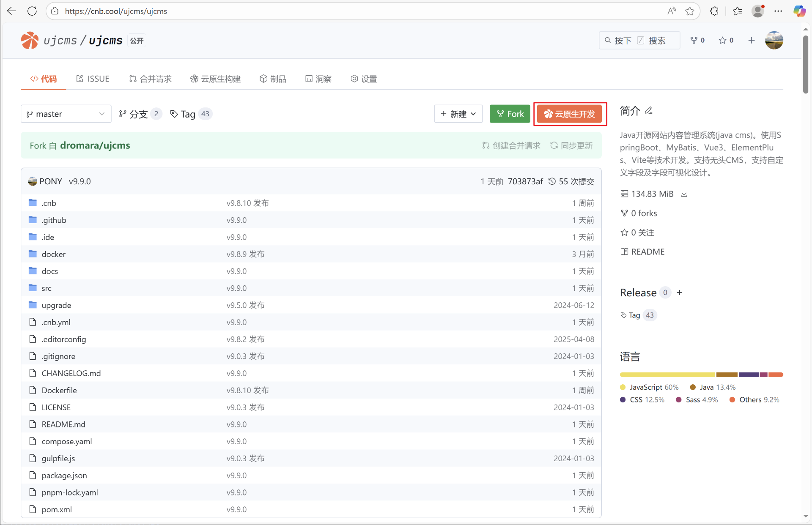Open the upgrade folder
Viewport: 812px width, 525px height.
pyautogui.click(x=56, y=305)
